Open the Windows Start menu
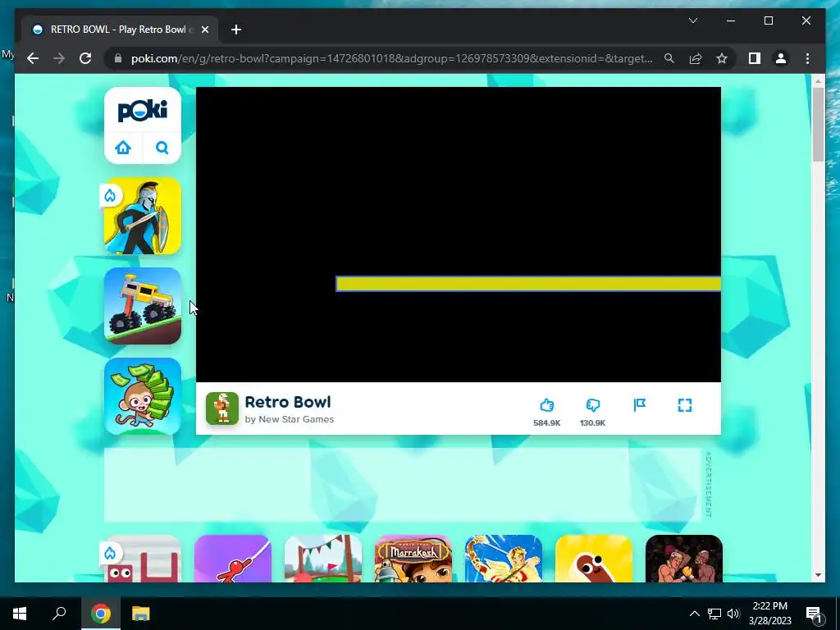Screen dimensions: 840x630 20,614
